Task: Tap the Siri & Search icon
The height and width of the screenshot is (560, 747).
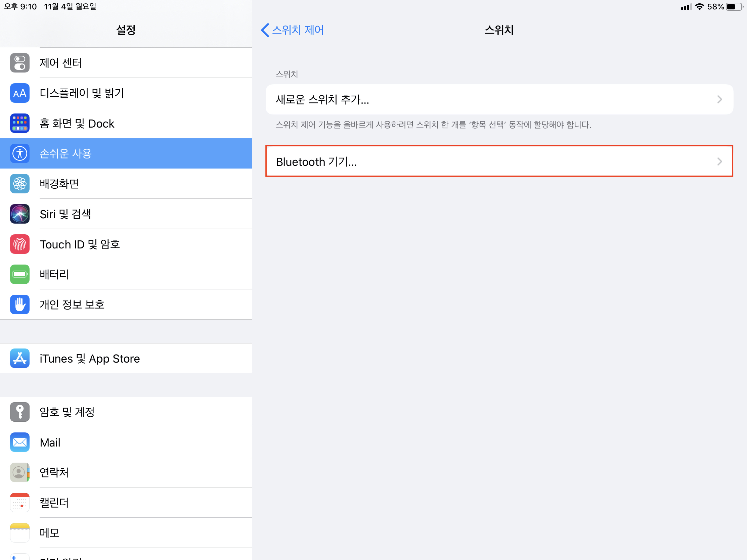Action: 19,214
